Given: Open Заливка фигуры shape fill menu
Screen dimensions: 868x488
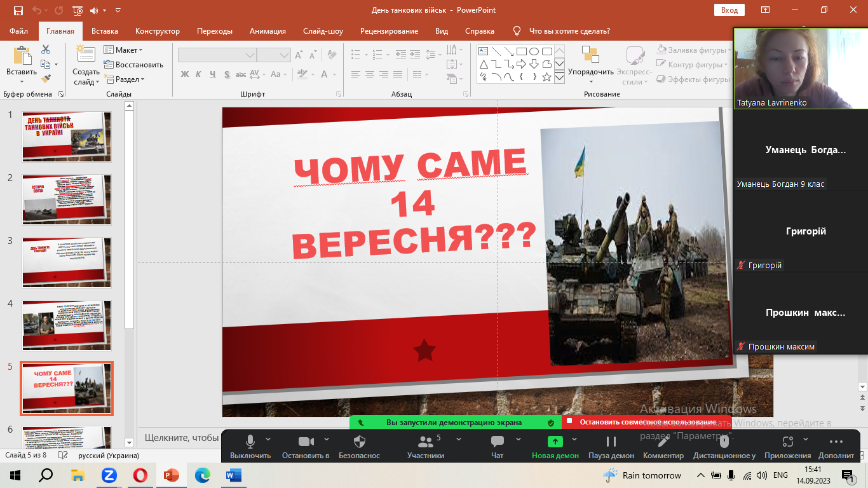Looking at the screenshot, I should pos(693,50).
